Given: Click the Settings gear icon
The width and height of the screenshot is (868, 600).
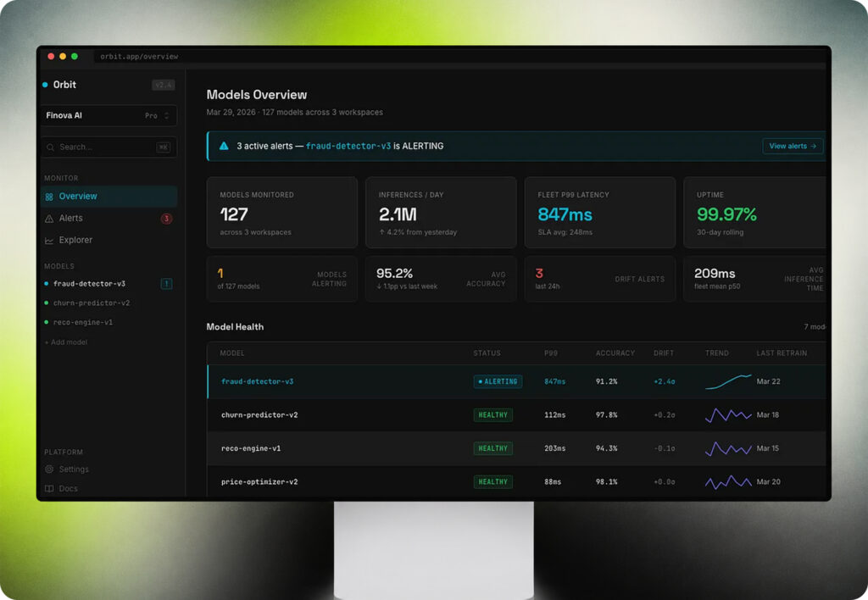Looking at the screenshot, I should pos(49,469).
